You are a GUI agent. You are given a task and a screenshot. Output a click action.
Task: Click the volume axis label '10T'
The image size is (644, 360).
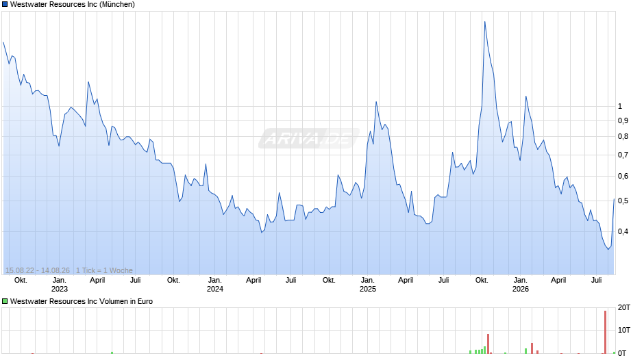[624, 330]
